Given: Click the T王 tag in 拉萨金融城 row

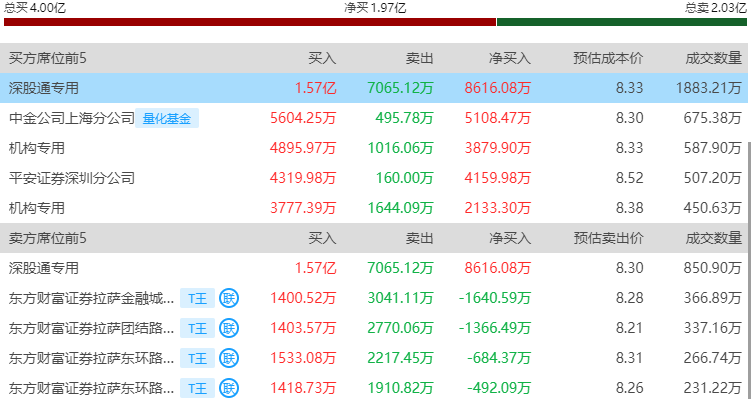Looking at the screenshot, I should (197, 298).
